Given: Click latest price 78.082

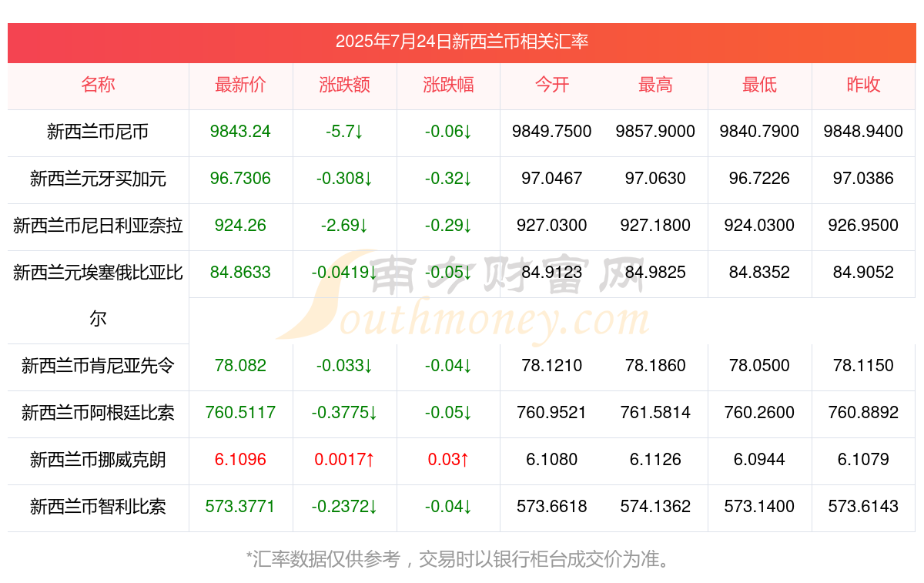Looking at the screenshot, I should pyautogui.click(x=240, y=366).
